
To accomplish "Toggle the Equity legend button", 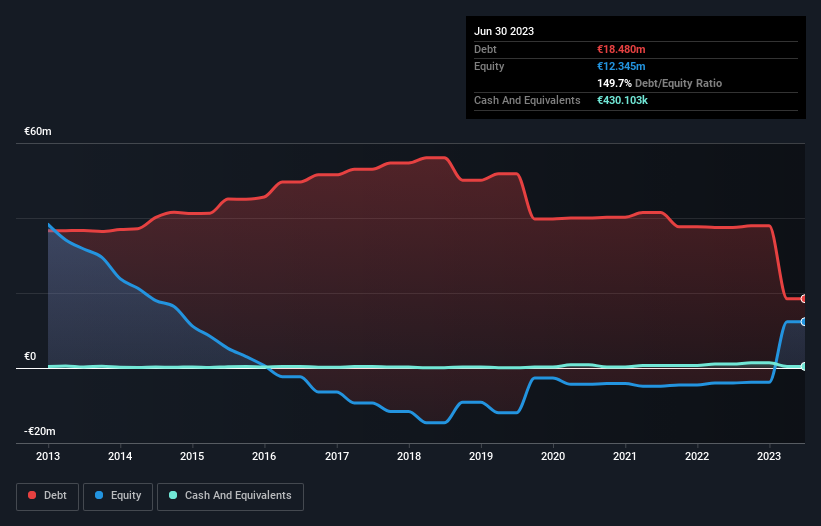I will 118,496.
